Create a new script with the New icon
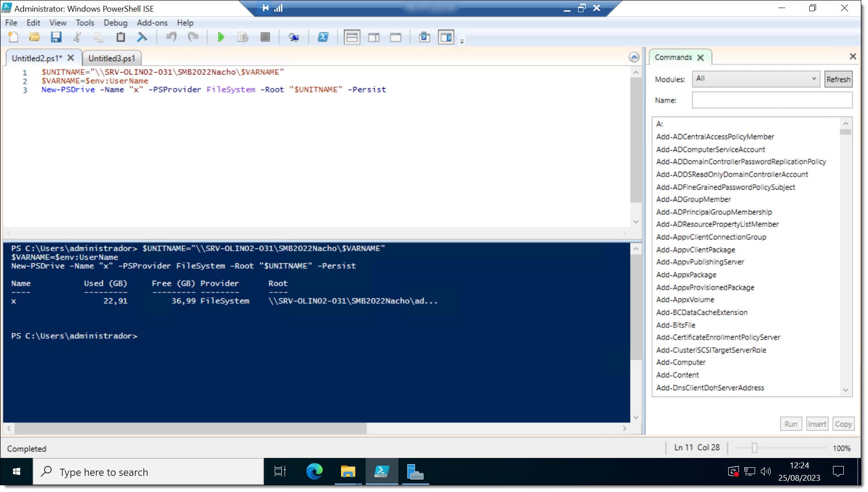Viewport: 868px width, 492px height. [x=13, y=37]
